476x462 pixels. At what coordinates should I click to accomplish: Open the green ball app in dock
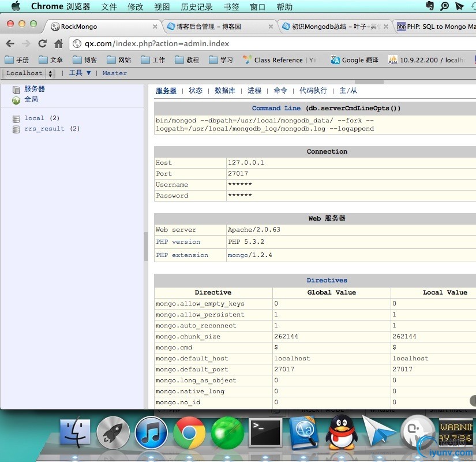(x=227, y=433)
